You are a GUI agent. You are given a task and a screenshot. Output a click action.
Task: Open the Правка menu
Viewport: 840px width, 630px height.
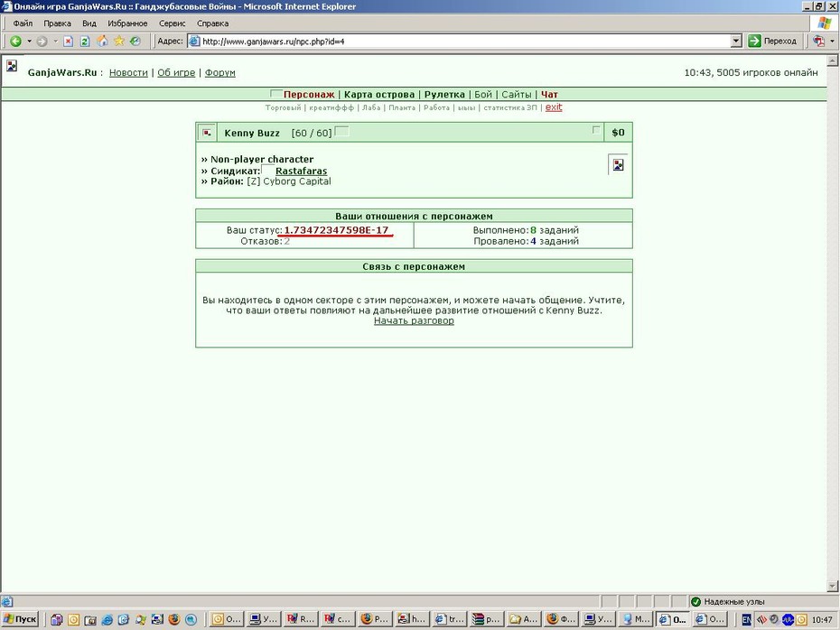tap(57, 23)
